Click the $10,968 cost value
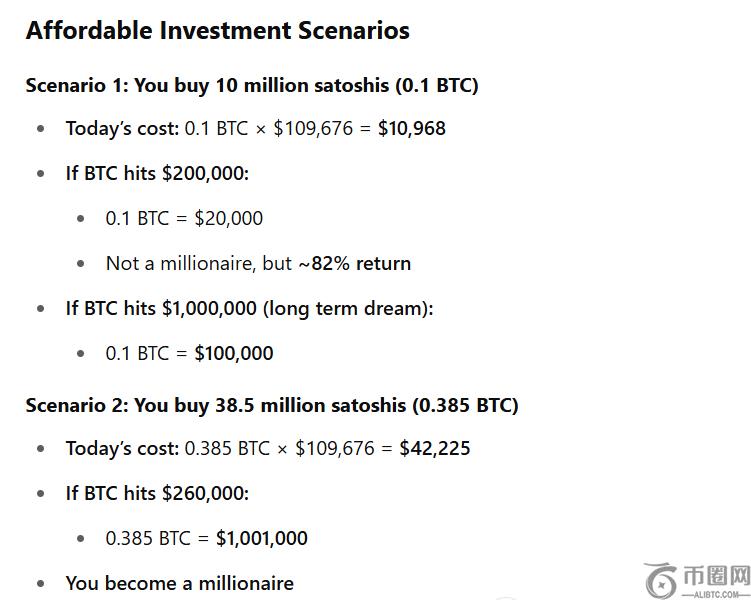The width and height of the screenshot is (751, 600). tap(412, 128)
